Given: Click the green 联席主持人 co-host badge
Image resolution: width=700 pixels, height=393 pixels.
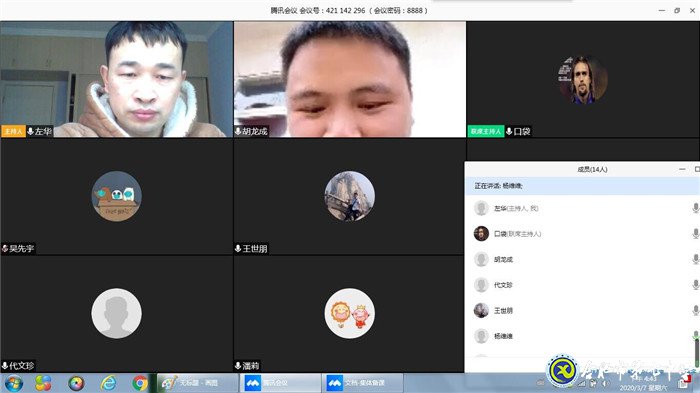Looking at the screenshot, I should [x=486, y=131].
